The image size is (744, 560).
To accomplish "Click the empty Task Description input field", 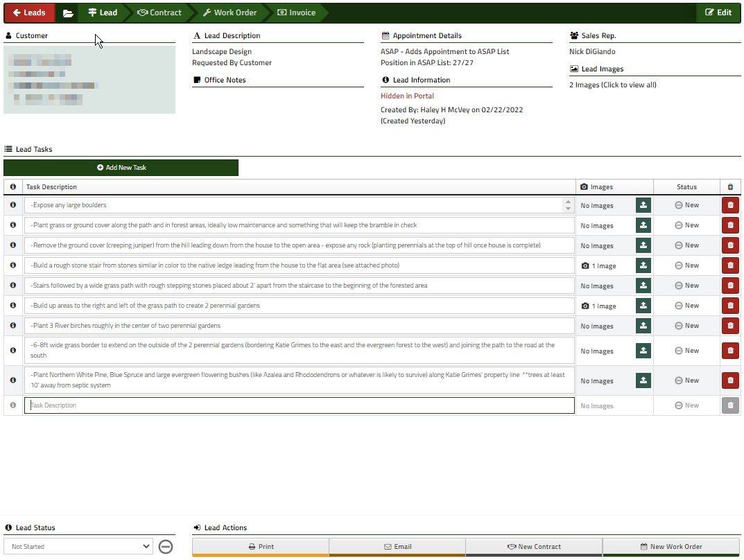I will pos(300,405).
